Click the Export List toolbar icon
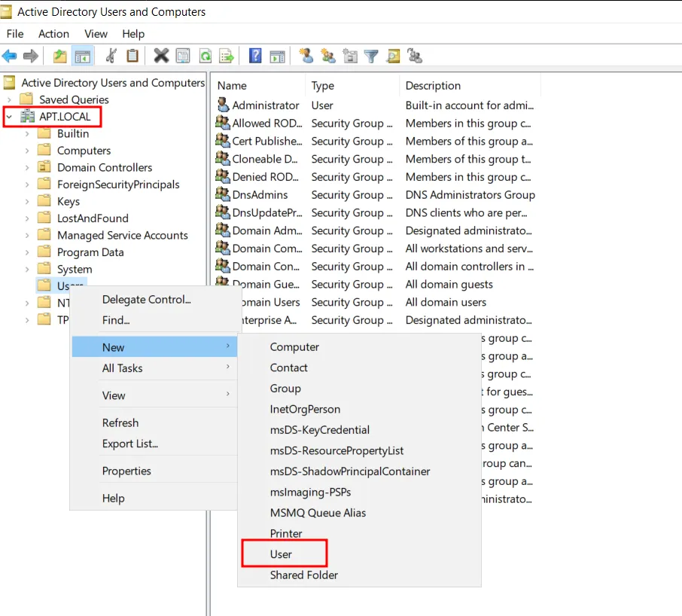682x616 pixels. coord(227,56)
